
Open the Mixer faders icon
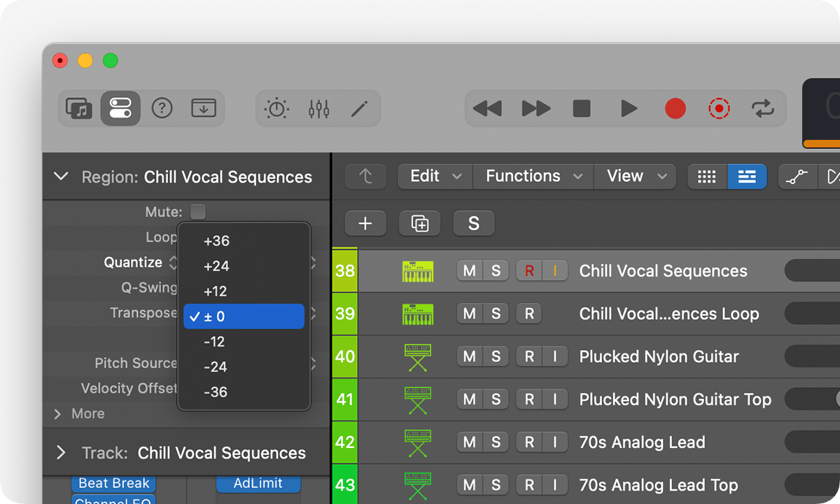[x=318, y=108]
